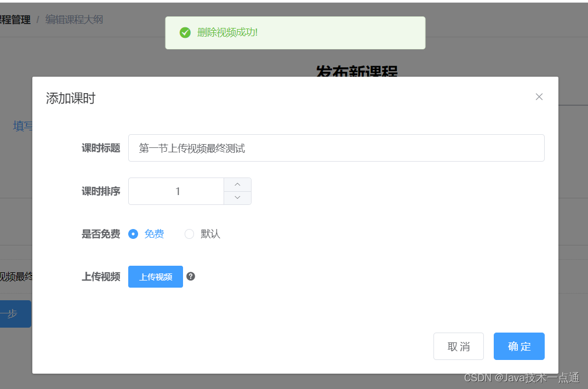Click the green success checkmark icon
This screenshot has width=588, height=389.
coord(185,33)
